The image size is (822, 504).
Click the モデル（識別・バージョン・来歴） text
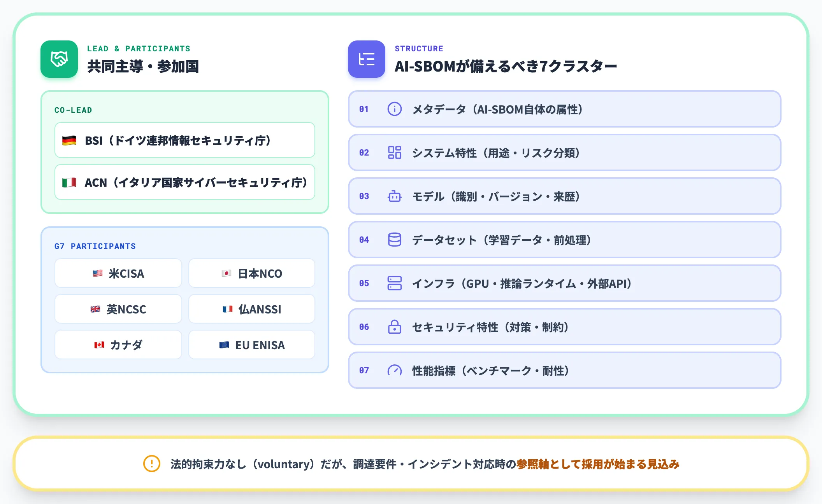[496, 197]
